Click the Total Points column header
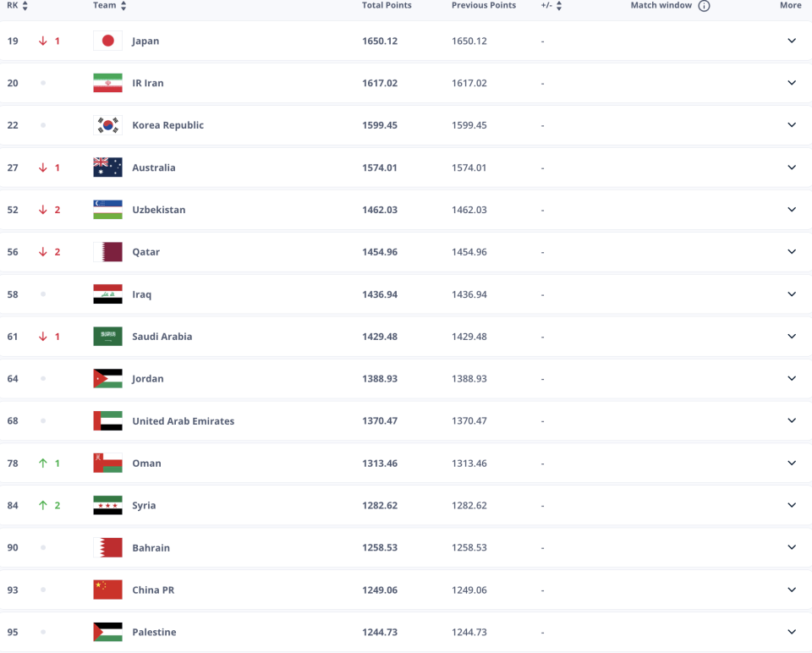This screenshot has width=812, height=653. coord(387,6)
